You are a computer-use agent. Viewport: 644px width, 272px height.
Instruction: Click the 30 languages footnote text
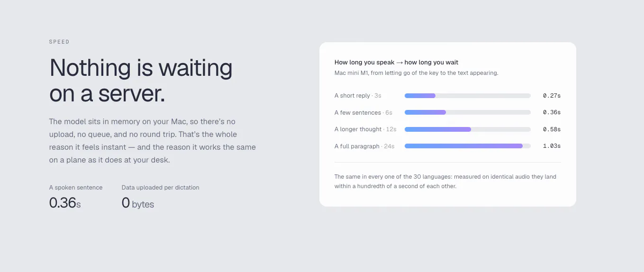point(445,181)
